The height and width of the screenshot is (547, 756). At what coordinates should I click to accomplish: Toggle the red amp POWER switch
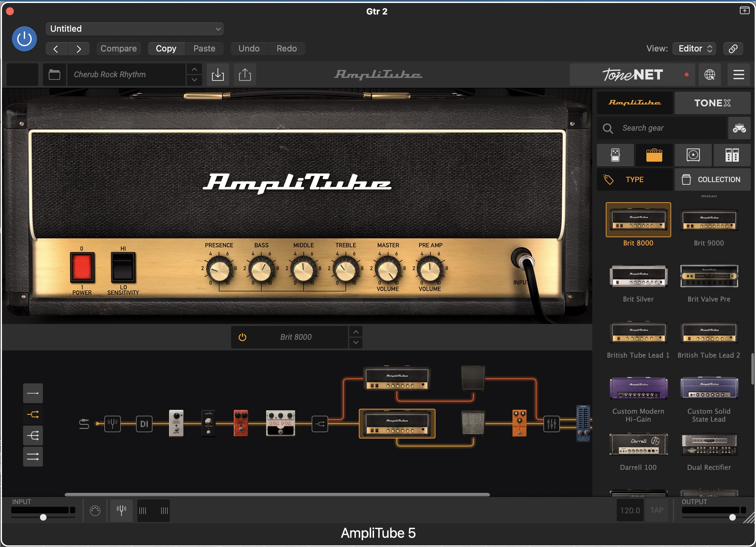[x=82, y=267]
